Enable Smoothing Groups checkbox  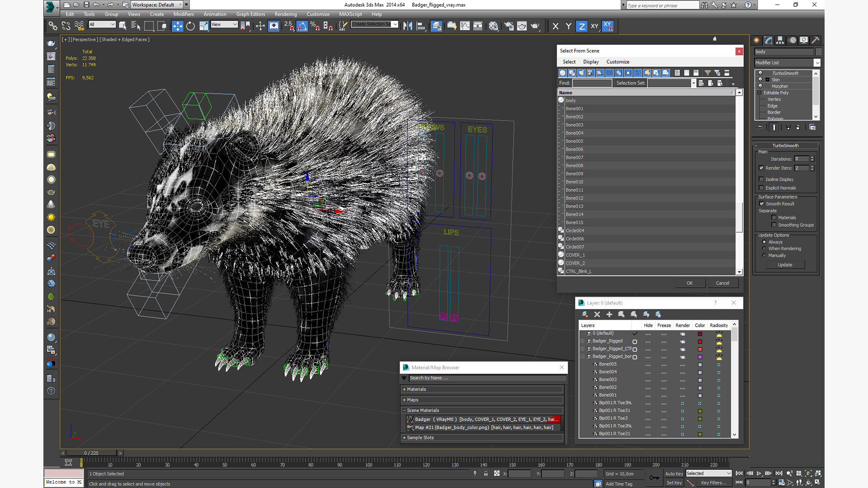[774, 225]
